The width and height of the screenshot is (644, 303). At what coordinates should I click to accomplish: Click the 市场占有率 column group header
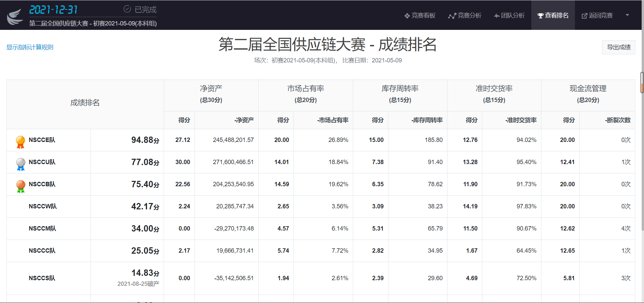(306, 89)
